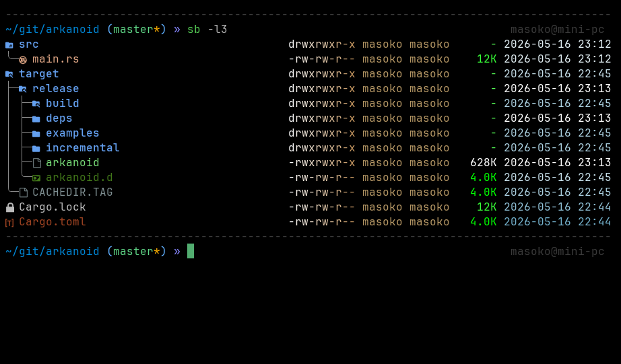
Task: Click the 22:44 timestamp of Cargo.toml
Action: click(595, 221)
